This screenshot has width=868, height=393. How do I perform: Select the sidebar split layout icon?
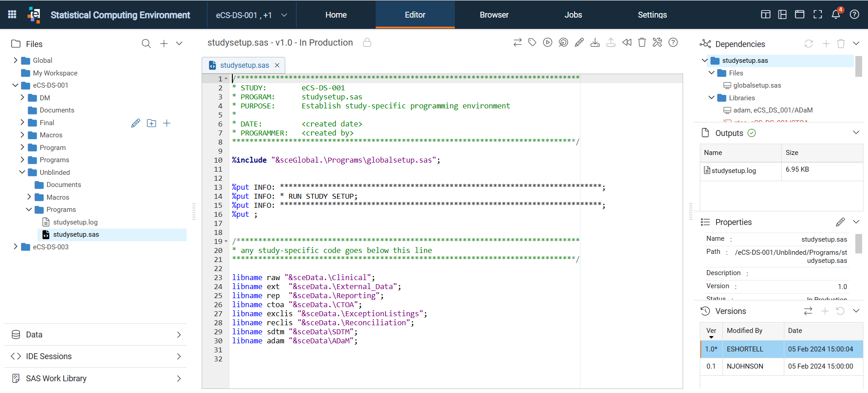(783, 14)
